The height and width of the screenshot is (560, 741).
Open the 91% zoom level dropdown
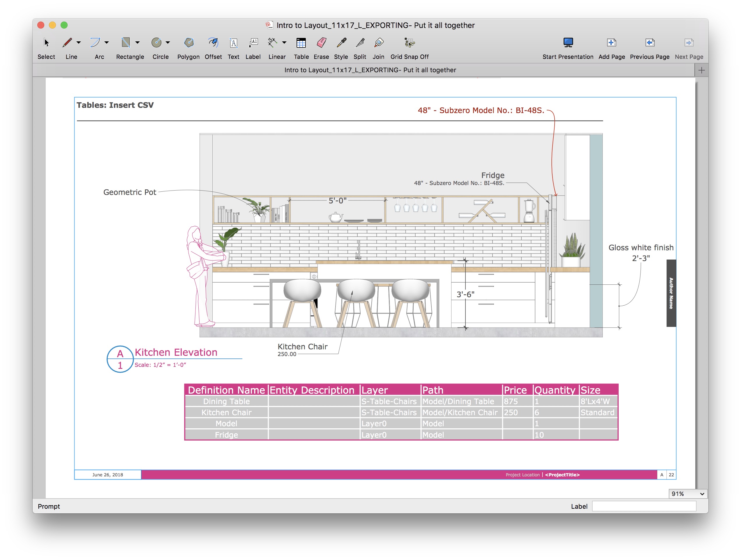[687, 494]
